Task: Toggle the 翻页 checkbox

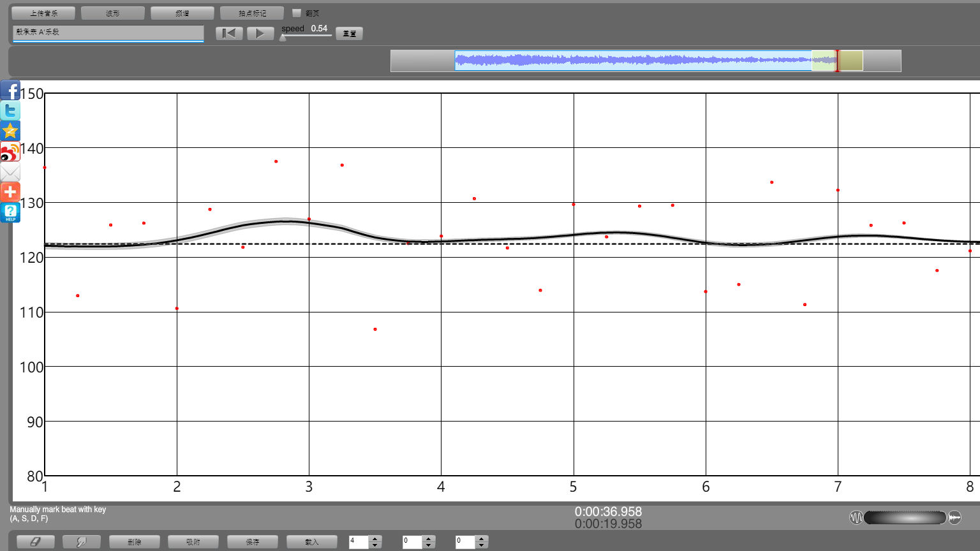Action: click(x=297, y=13)
